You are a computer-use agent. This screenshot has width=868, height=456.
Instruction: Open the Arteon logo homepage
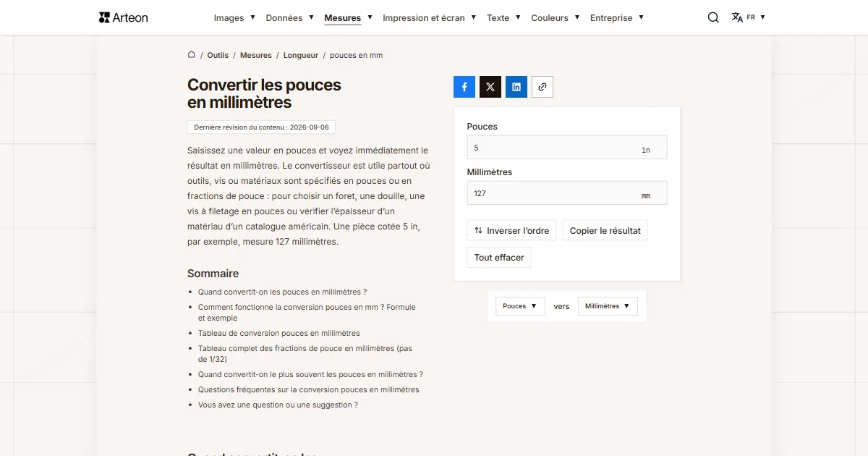pyautogui.click(x=124, y=17)
